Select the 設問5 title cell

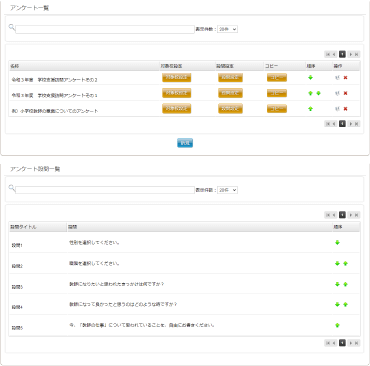tap(17, 328)
